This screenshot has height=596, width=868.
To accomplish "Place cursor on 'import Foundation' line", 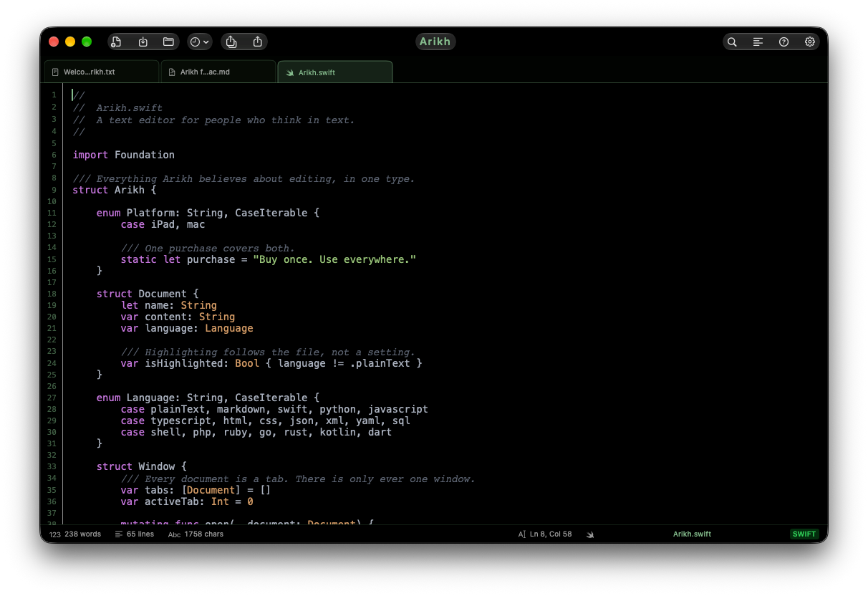I will click(123, 155).
